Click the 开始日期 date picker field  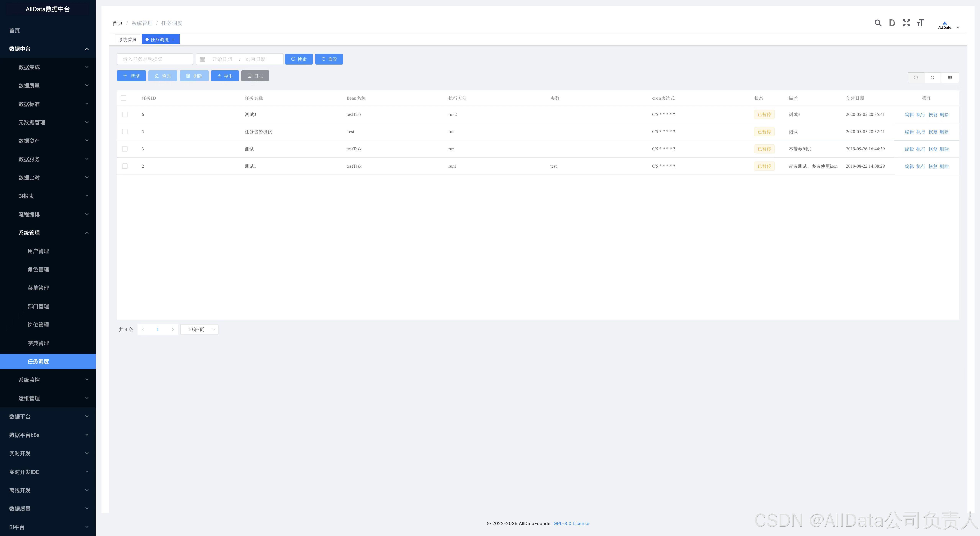pyautogui.click(x=222, y=59)
